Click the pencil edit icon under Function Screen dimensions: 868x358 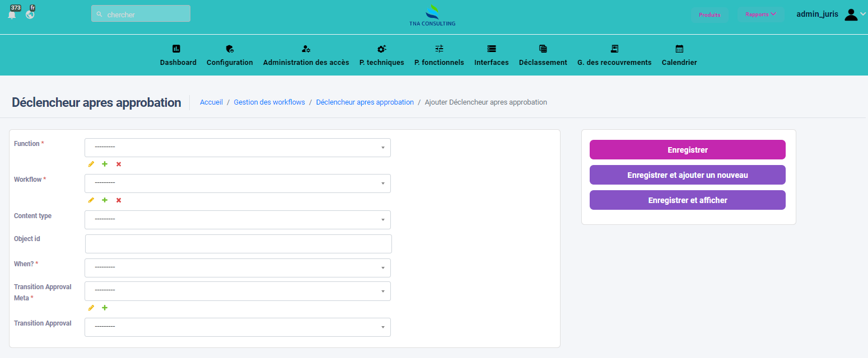(91, 164)
